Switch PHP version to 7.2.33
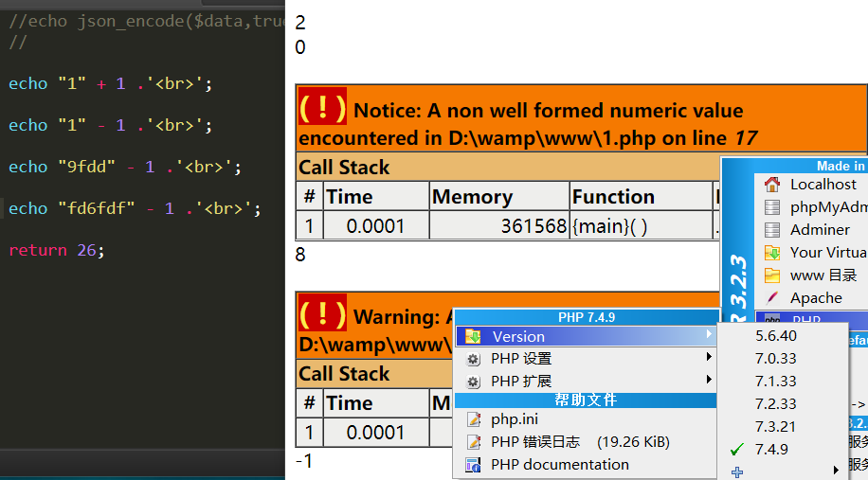868x480 pixels. pos(775,403)
